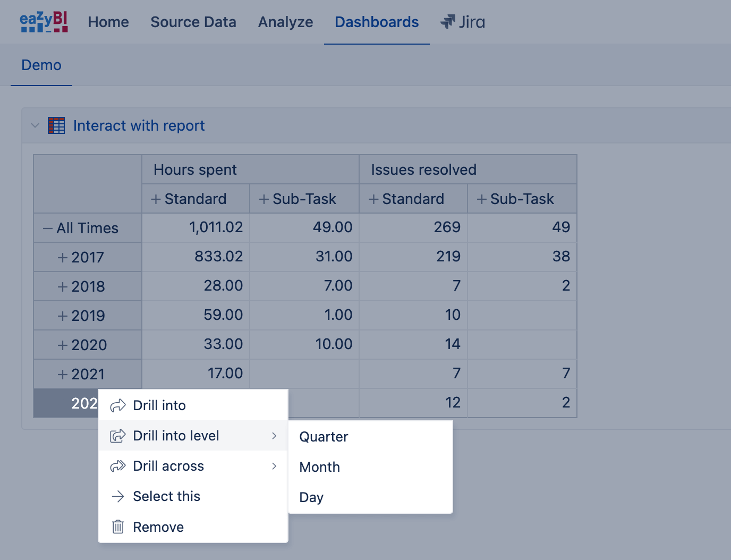731x560 pixels.
Task: Click the report table icon beside title
Action: [x=56, y=125]
